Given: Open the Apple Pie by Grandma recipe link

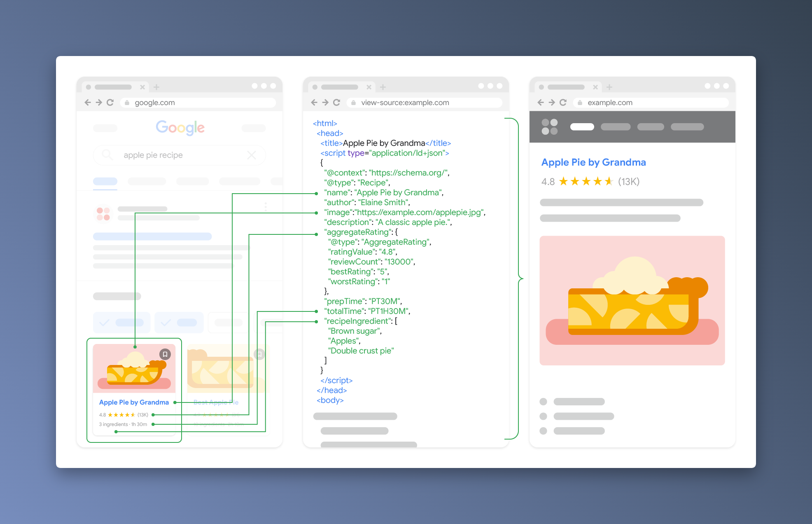Looking at the screenshot, I should click(x=134, y=402).
